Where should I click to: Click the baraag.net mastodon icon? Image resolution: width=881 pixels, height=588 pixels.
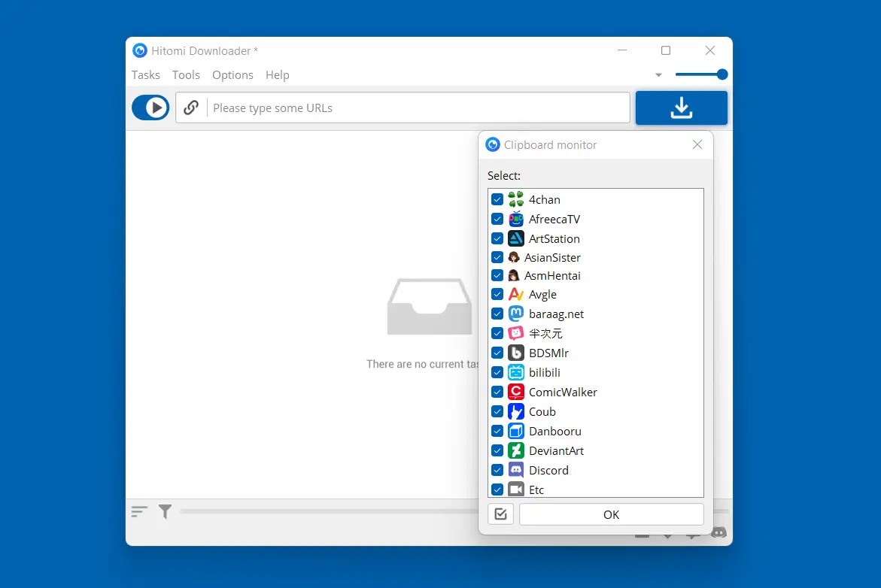(516, 314)
